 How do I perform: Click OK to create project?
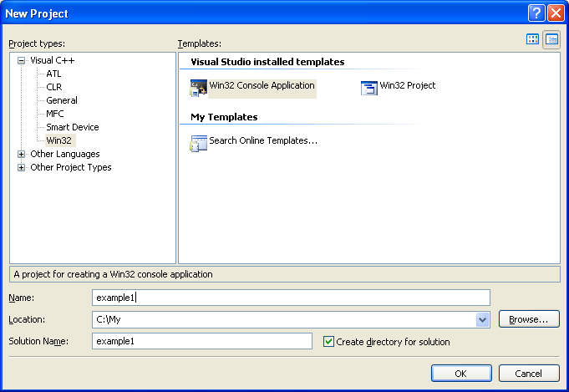pyautogui.click(x=461, y=374)
